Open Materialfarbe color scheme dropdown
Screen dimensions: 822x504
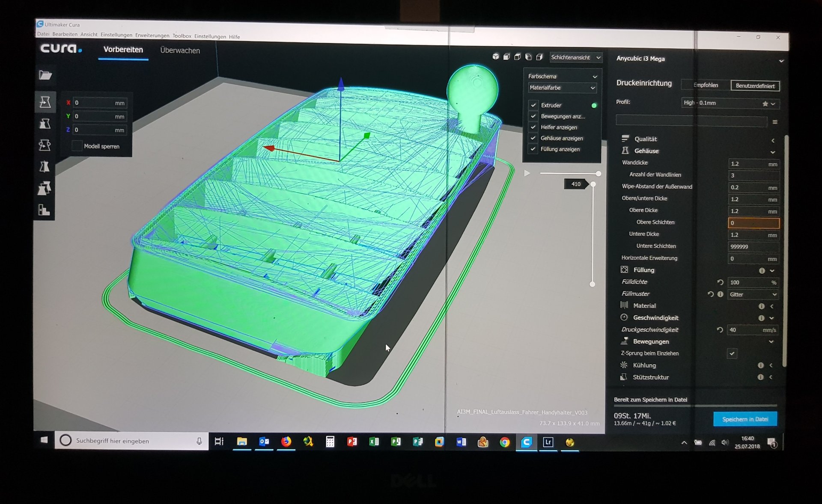tap(562, 88)
